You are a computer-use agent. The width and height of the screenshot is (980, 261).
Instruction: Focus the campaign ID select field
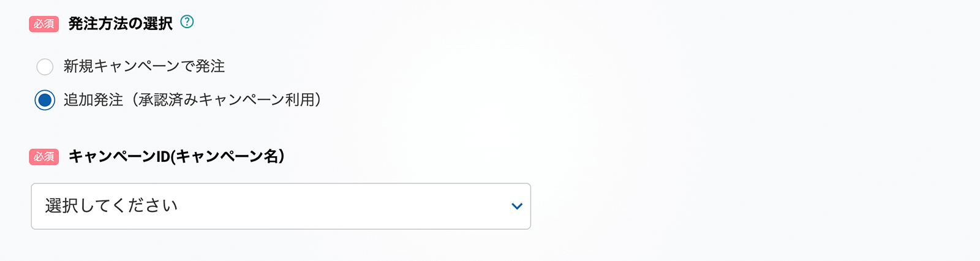point(281,206)
